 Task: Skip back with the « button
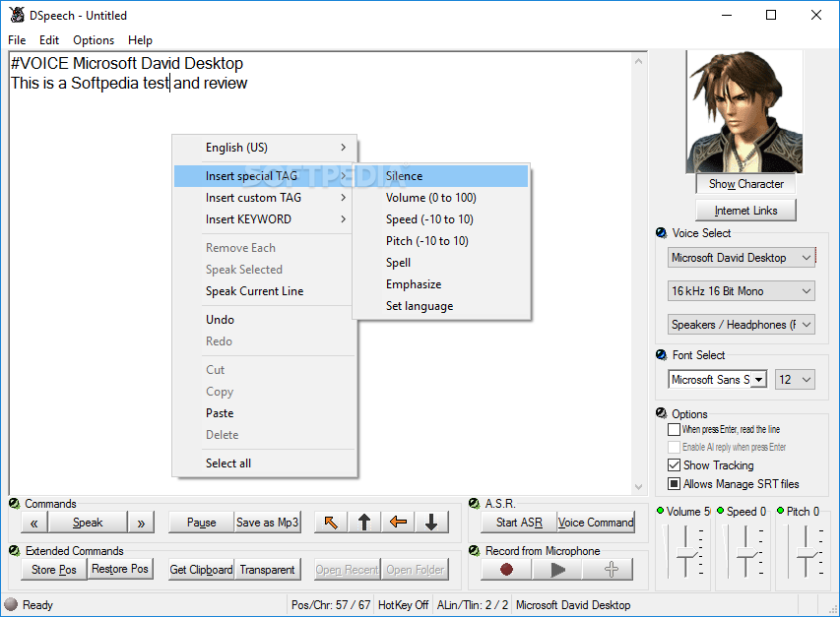pos(34,523)
